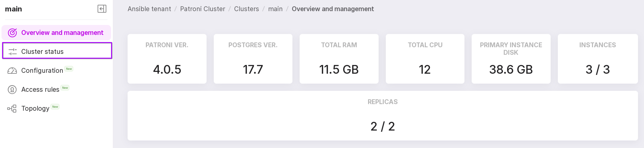Click the Postgres version 17.7 card
The image size is (644, 148).
click(x=253, y=59)
